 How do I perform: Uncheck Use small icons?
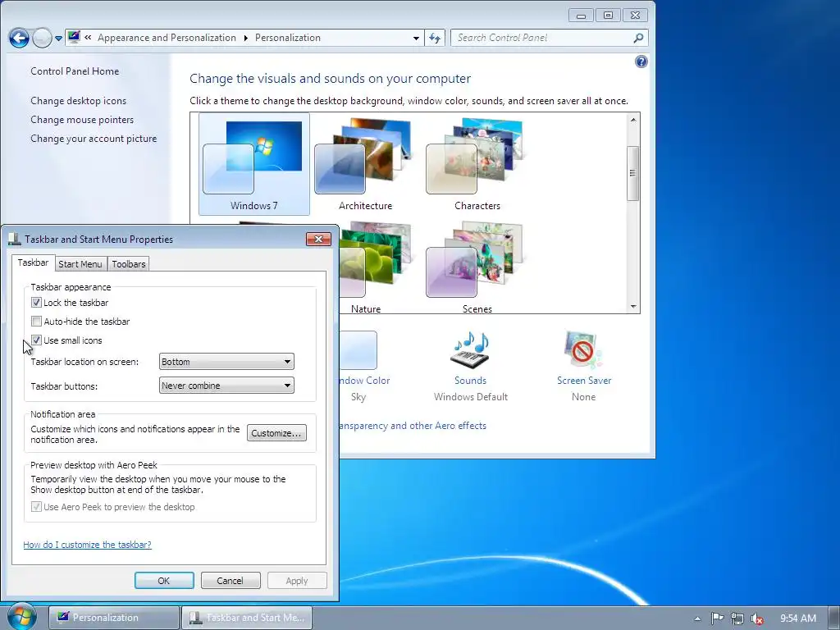(36, 340)
